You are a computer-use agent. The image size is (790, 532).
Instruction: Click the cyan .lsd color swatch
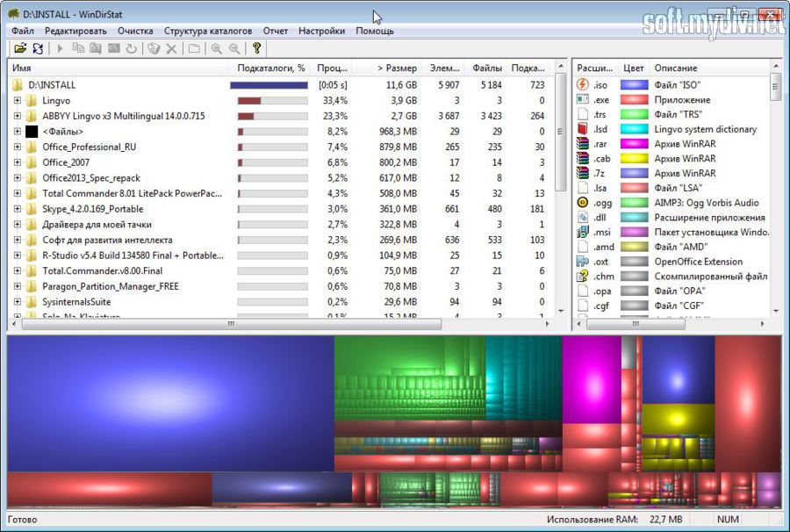pos(635,129)
